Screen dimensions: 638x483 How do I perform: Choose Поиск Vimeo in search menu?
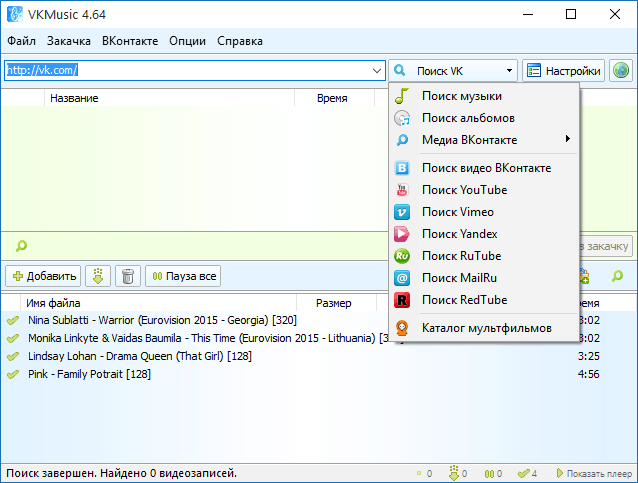pyautogui.click(x=458, y=212)
